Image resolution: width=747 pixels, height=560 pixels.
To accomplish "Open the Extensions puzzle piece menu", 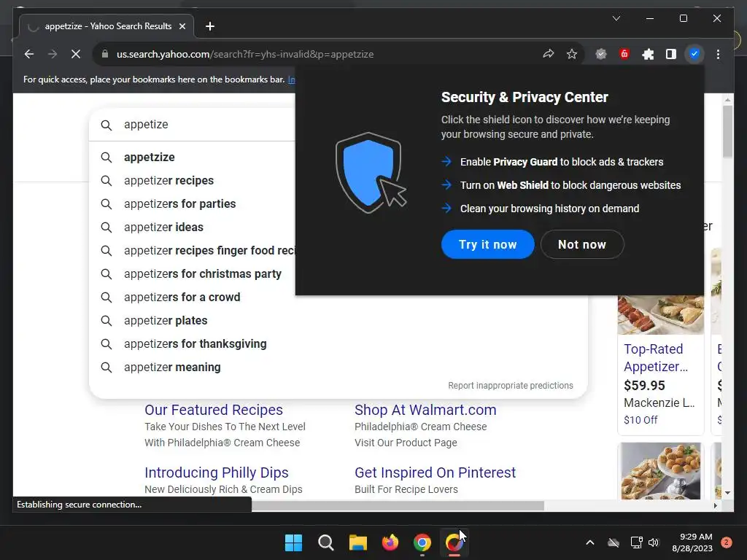I will tap(648, 54).
